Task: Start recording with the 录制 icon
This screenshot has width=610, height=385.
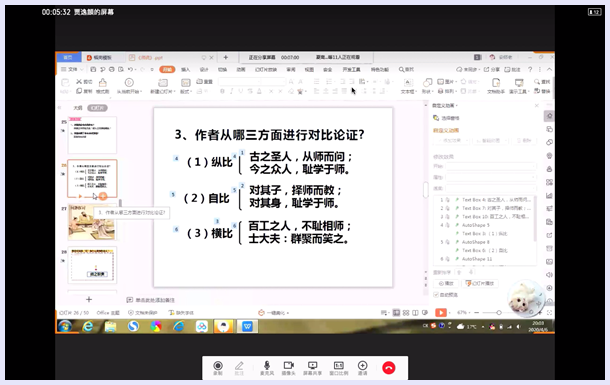Action: click(218, 366)
